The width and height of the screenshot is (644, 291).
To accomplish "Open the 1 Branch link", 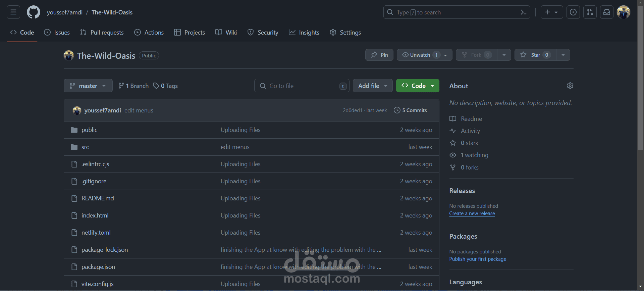I will tap(133, 86).
